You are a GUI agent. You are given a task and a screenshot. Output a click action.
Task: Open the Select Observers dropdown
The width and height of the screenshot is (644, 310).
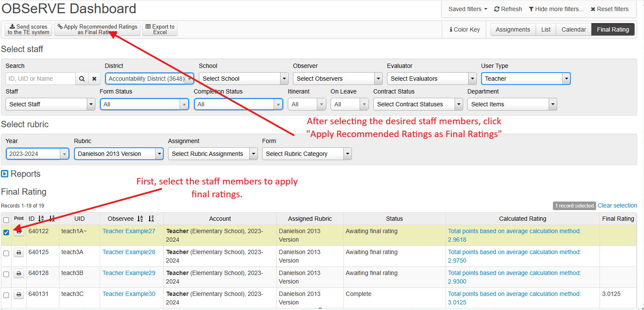337,79
